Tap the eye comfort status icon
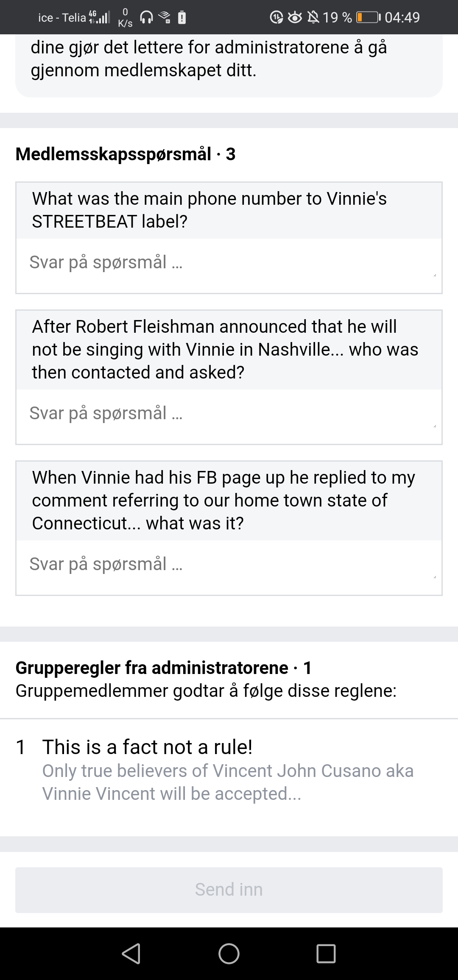The height and width of the screenshot is (980, 458). [295, 17]
